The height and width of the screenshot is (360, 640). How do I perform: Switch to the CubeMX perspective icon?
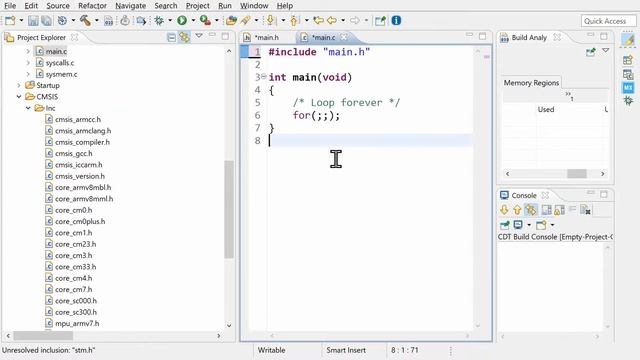click(x=628, y=87)
